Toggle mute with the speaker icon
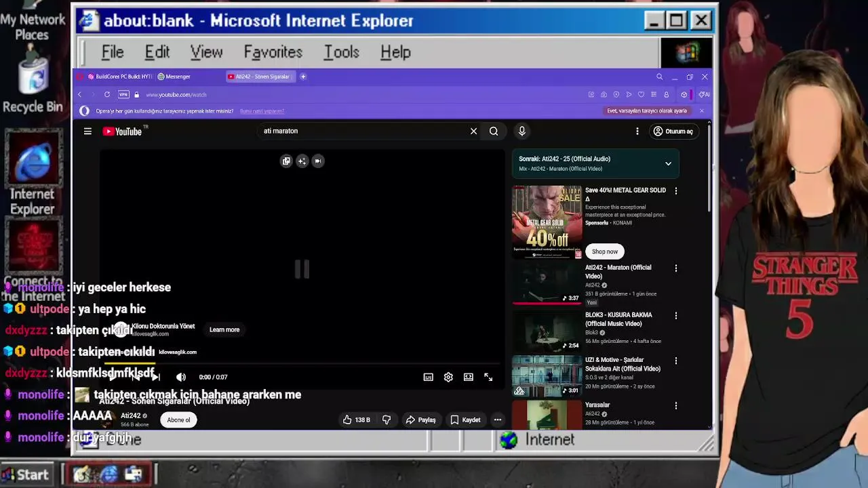The width and height of the screenshot is (868, 488). click(x=181, y=377)
